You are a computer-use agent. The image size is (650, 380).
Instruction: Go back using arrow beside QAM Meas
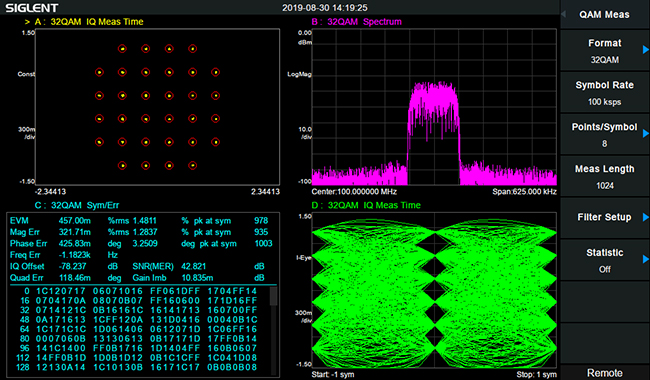pos(564,14)
